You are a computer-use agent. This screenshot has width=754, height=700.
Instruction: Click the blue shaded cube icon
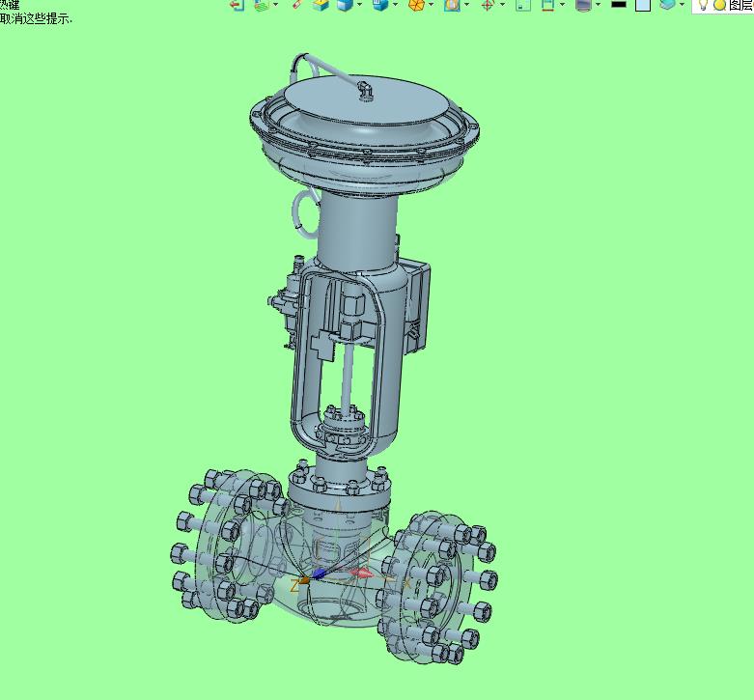click(x=345, y=4)
